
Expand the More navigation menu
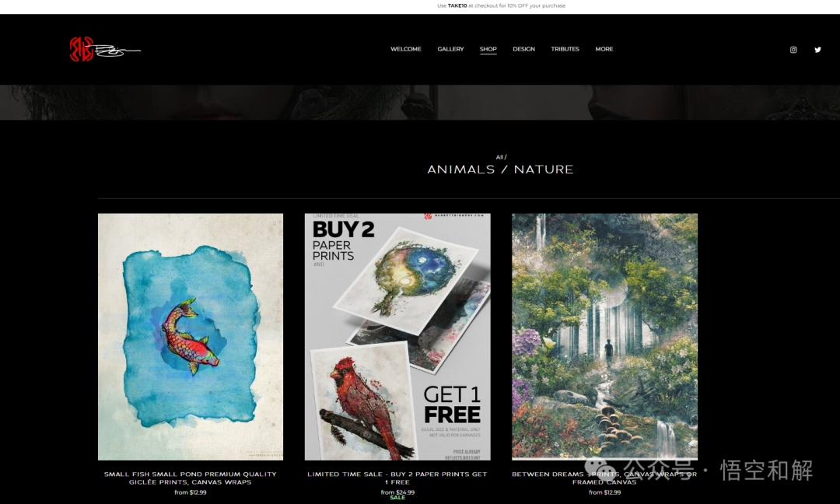point(604,49)
